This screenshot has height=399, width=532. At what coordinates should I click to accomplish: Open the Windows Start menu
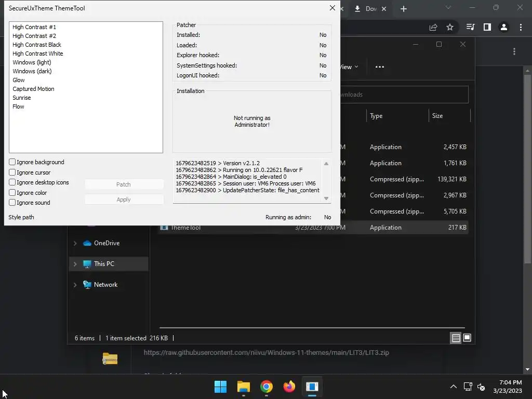point(220,387)
